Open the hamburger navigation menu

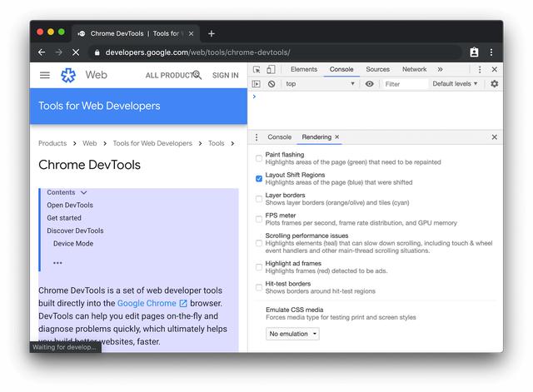45,75
